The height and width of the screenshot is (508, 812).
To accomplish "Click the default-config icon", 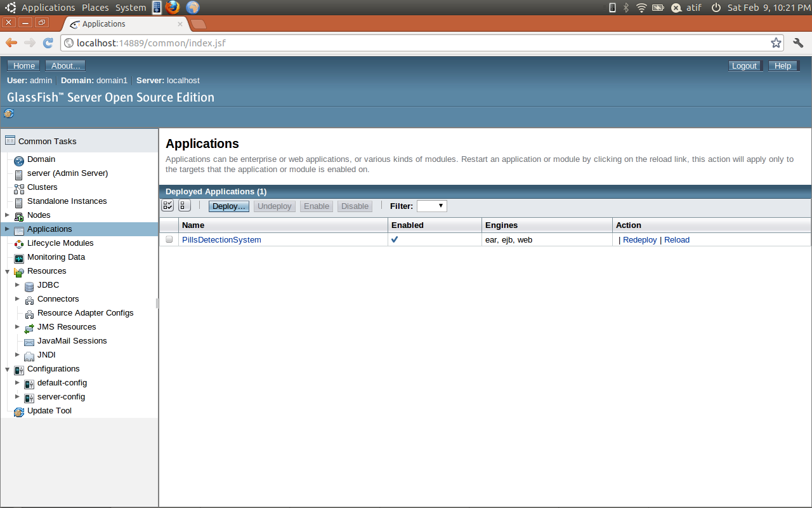I will point(29,384).
